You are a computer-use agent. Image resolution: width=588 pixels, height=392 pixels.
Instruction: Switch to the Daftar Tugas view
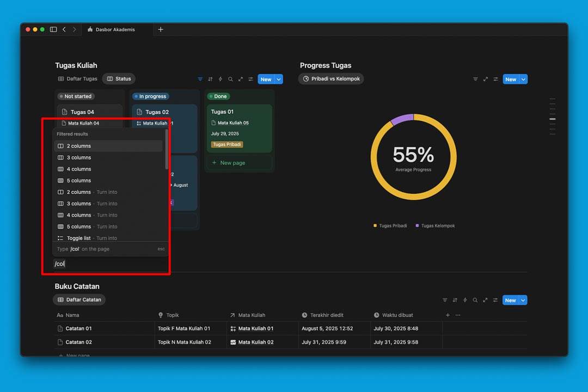click(x=78, y=79)
